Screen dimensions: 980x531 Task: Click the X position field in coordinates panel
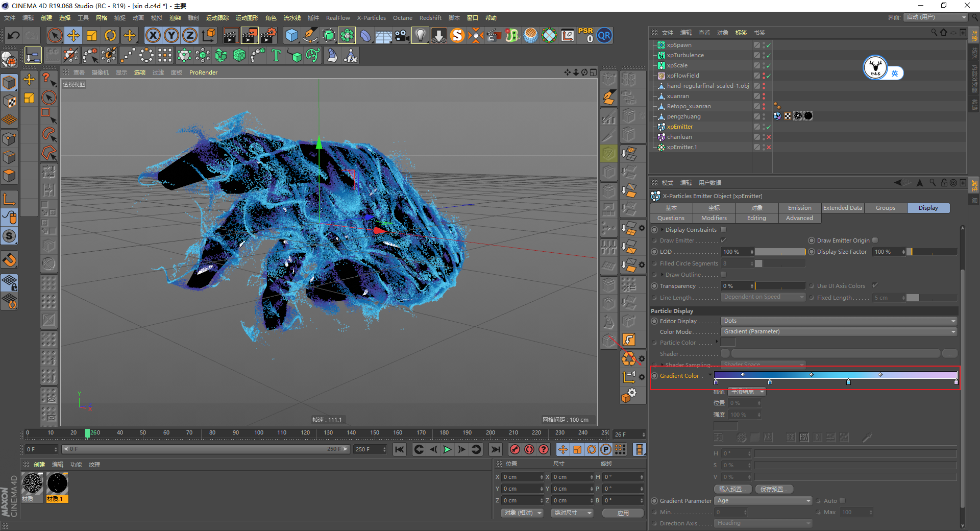point(523,477)
